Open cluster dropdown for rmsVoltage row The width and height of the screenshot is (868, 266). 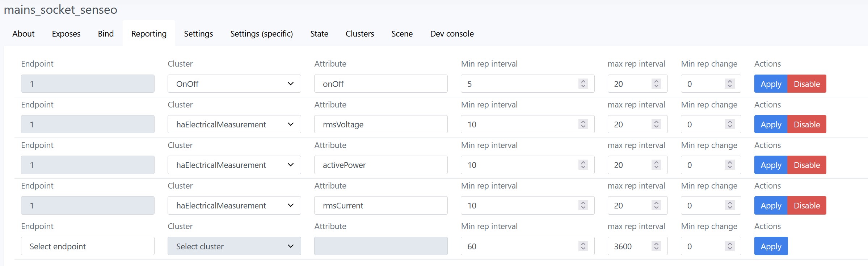(234, 124)
